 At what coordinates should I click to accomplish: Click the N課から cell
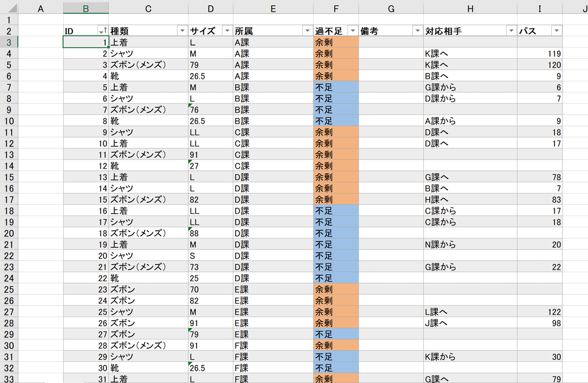[470, 244]
